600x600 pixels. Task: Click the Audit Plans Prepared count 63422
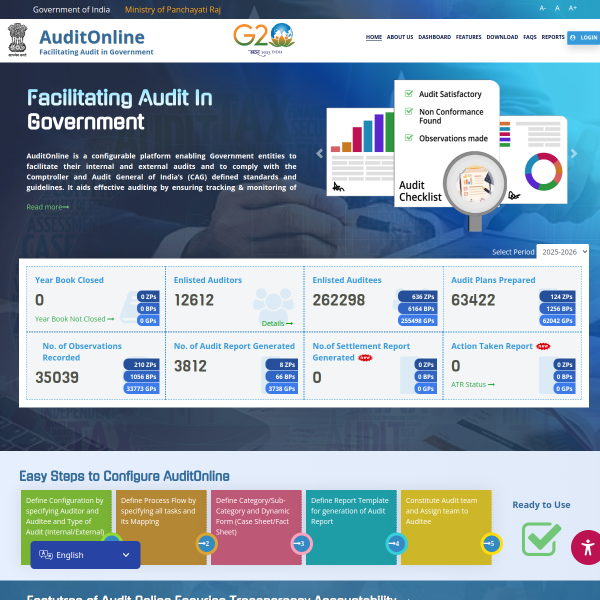[473, 300]
